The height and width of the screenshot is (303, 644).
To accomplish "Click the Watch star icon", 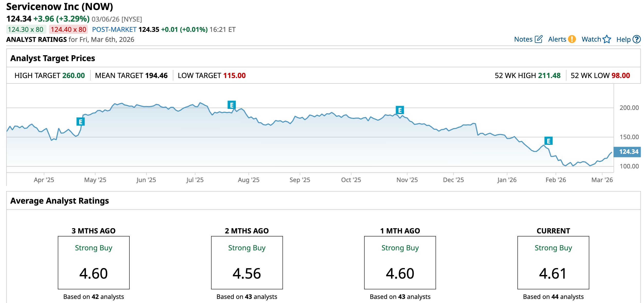I will (607, 39).
